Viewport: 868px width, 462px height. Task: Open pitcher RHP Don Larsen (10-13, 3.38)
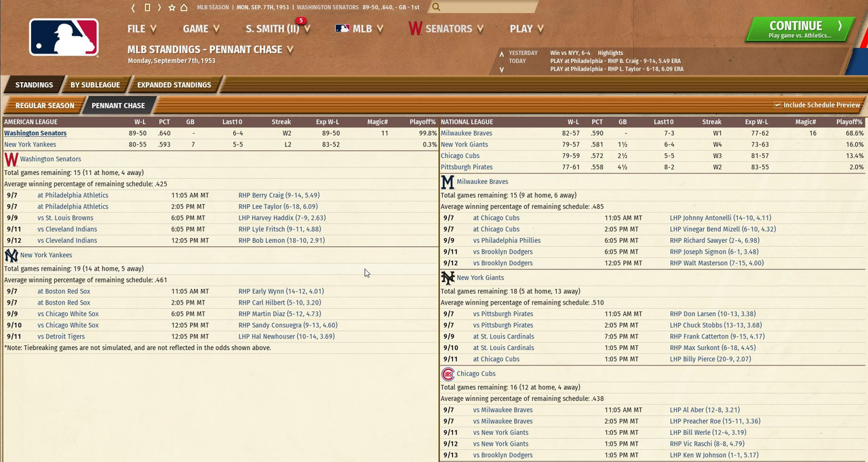[x=713, y=314]
